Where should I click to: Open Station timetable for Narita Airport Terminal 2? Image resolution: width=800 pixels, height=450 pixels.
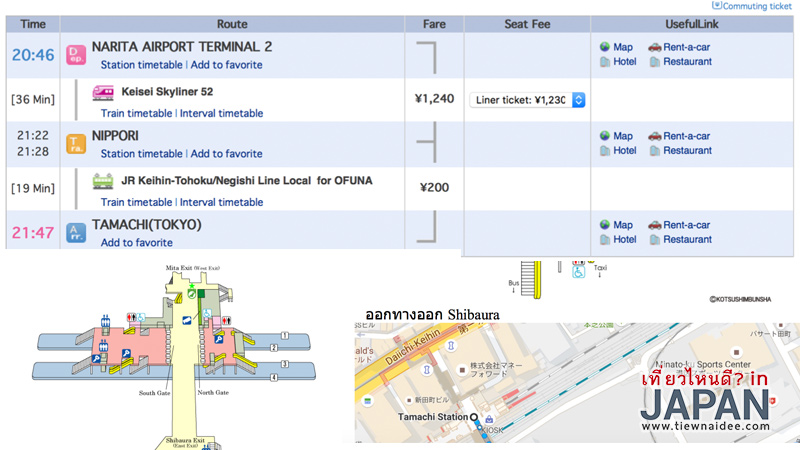coord(141,65)
